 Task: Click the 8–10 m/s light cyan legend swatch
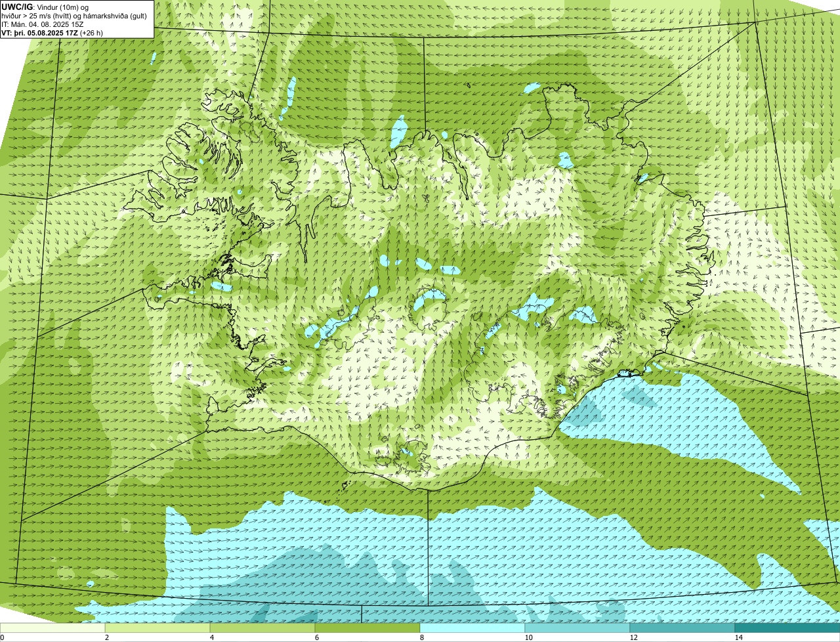[x=472, y=628]
